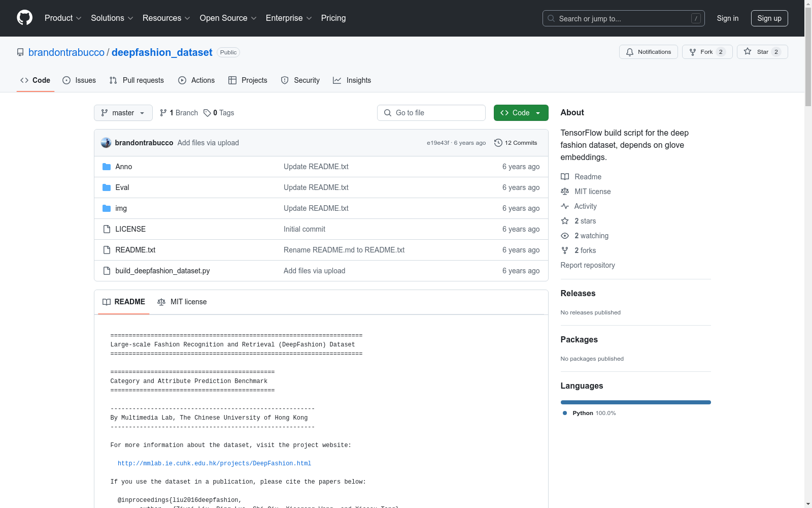Click the search magnifier icon in header
The width and height of the screenshot is (812, 508).
[551, 18]
